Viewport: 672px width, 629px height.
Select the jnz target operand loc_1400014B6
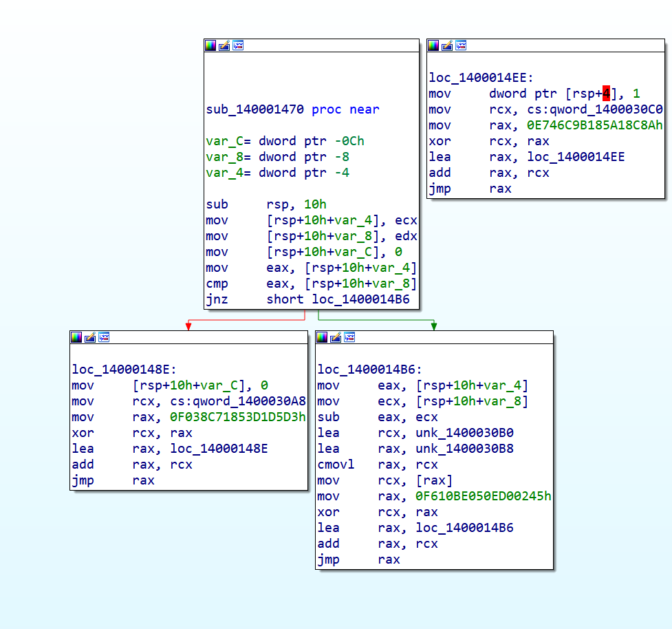tap(365, 299)
